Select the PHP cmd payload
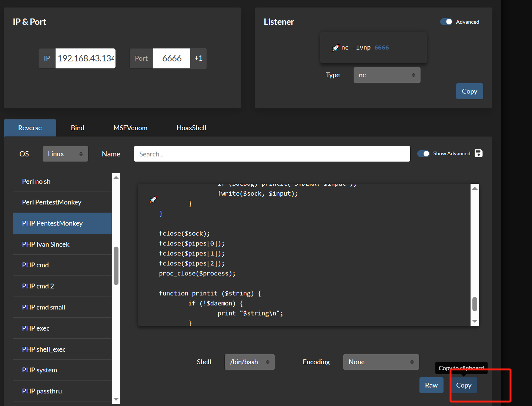Image resolution: width=532 pixels, height=406 pixels. pyautogui.click(x=62, y=265)
